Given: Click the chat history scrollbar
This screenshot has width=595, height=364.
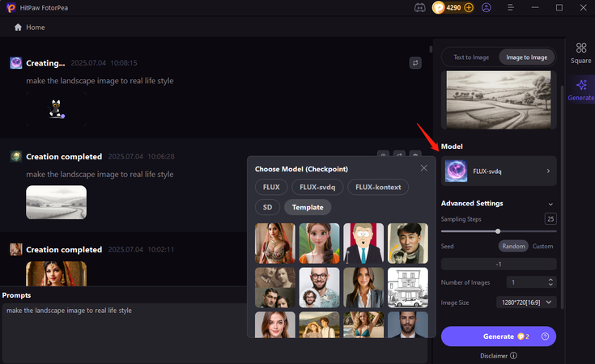Looking at the screenshot, I should 431,49.
